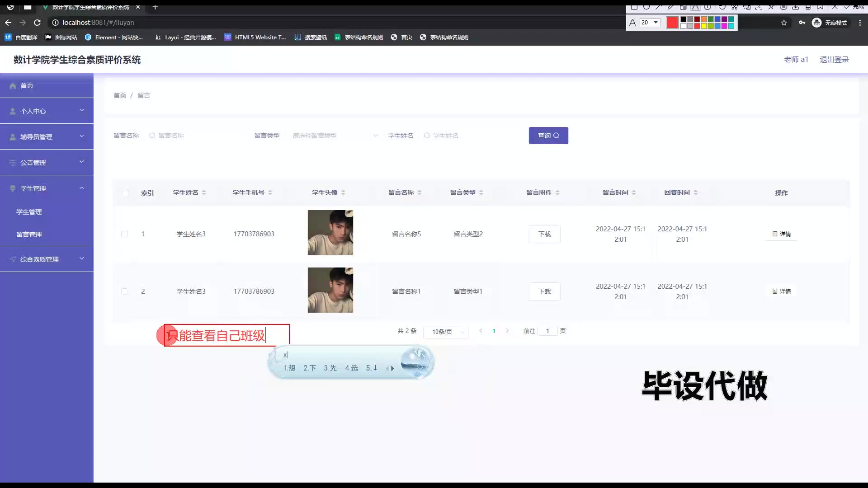The height and width of the screenshot is (488, 868).
Task: Expand the 综合素质管理 sidebar menu
Action: [47, 259]
